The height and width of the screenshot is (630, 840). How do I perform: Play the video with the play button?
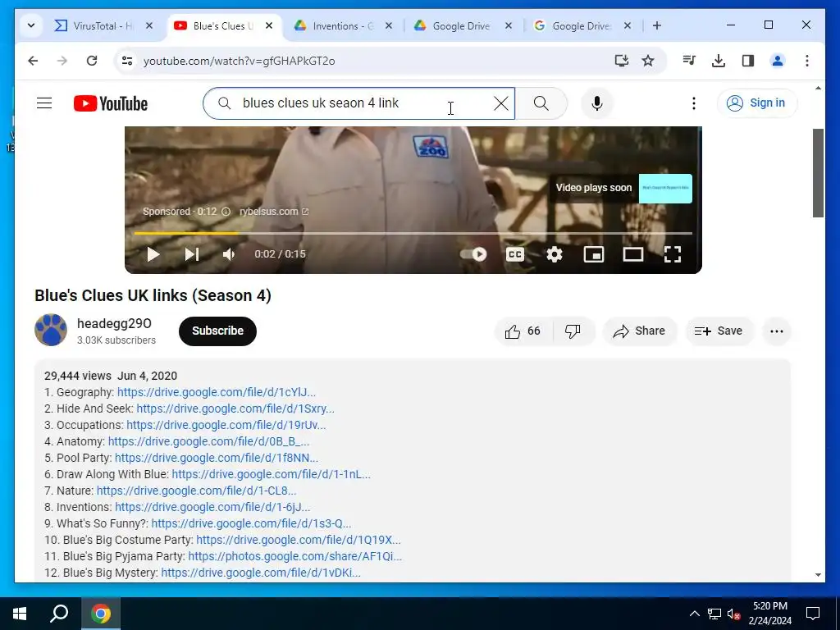click(153, 254)
